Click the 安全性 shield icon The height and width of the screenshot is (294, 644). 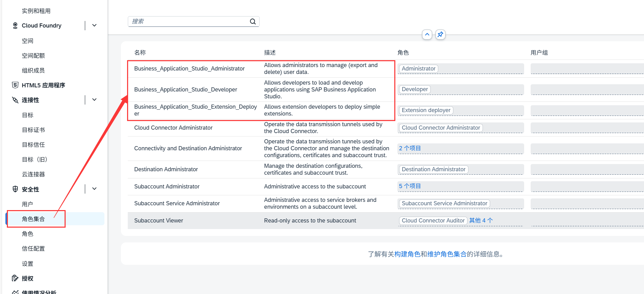tap(15, 189)
